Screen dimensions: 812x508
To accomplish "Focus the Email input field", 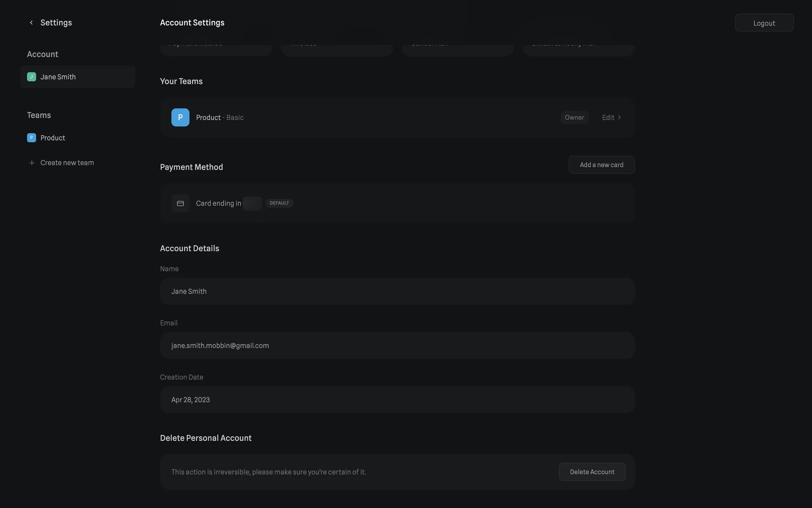I will pyautogui.click(x=397, y=345).
